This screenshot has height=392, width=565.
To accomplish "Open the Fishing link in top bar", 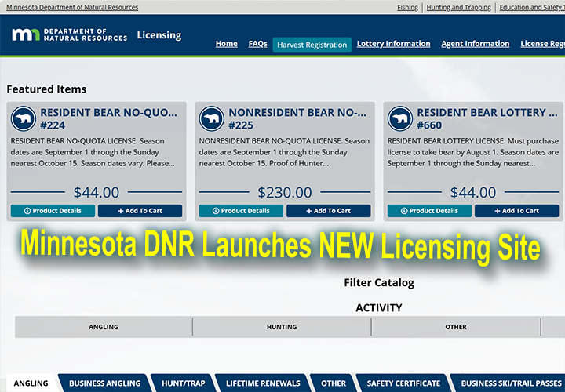I will pos(407,7).
